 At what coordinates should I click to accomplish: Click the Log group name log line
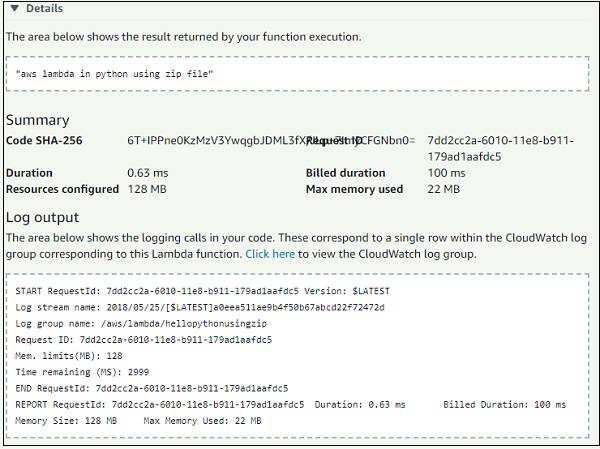(145, 324)
